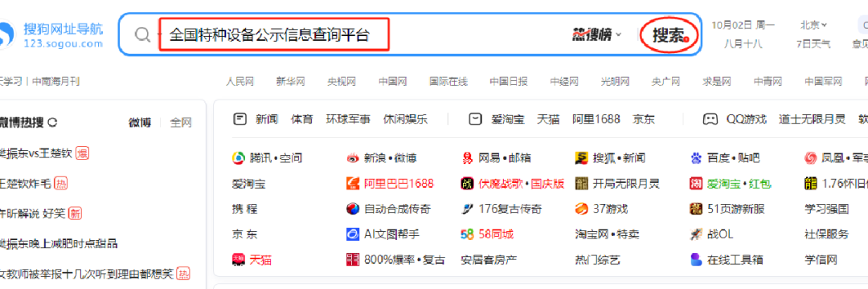
Task: Open the 热搜榜 dropdown
Action: coord(597,35)
